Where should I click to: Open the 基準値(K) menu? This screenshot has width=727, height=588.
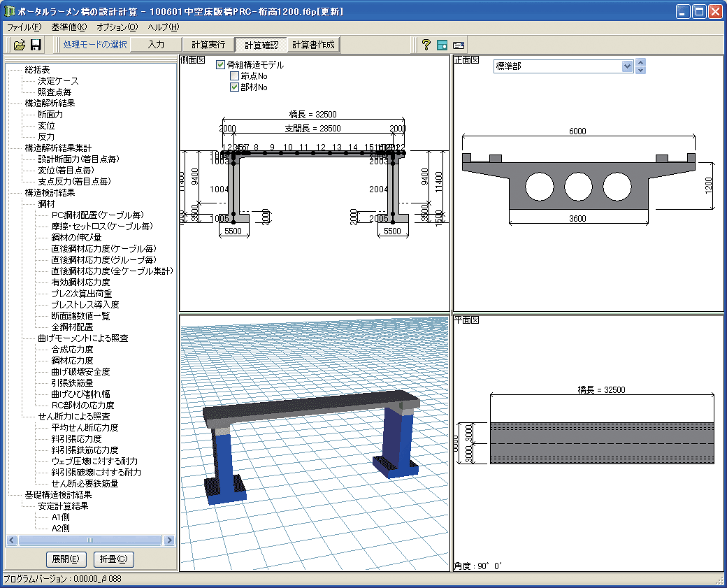[x=69, y=27]
